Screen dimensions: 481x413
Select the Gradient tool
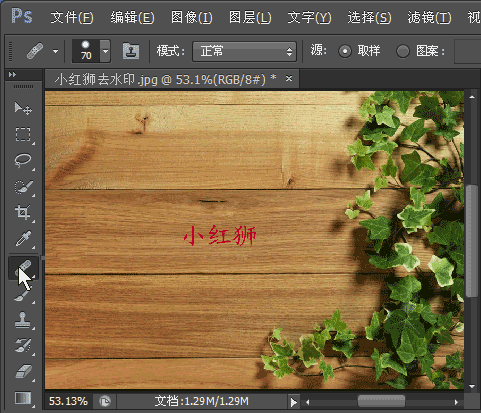click(x=23, y=398)
